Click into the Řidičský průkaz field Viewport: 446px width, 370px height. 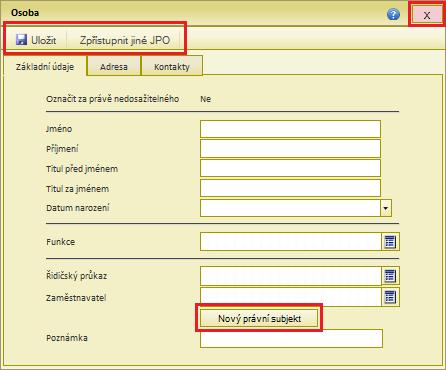(x=291, y=276)
